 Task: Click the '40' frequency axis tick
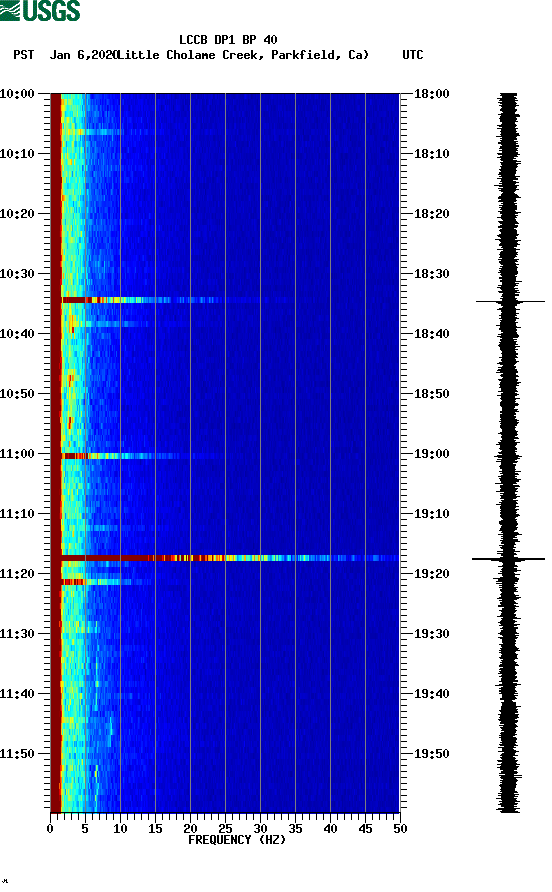(330, 829)
